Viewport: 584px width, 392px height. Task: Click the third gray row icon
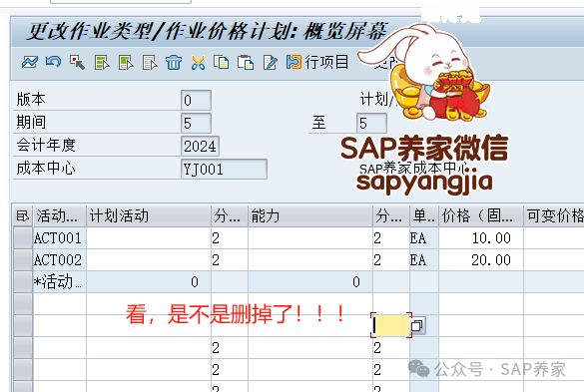[x=150, y=63]
